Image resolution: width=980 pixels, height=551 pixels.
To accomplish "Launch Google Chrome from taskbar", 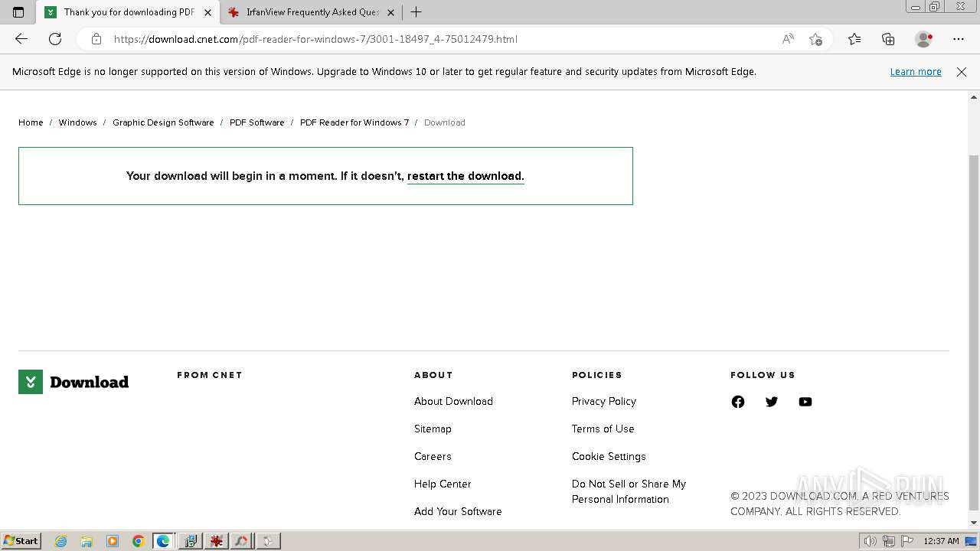I will (x=139, y=541).
